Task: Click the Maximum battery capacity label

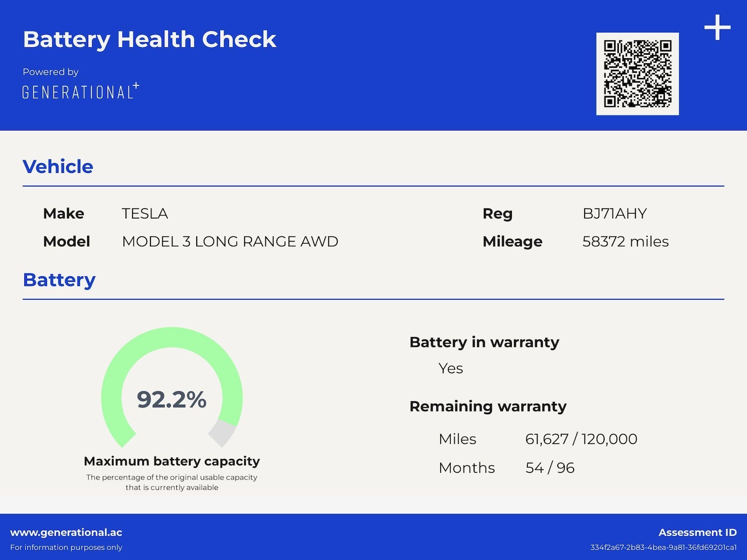Action: (172, 461)
